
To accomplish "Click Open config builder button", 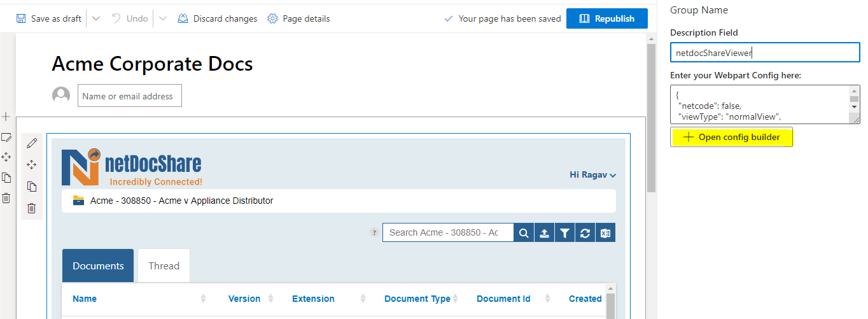I will tap(731, 137).
